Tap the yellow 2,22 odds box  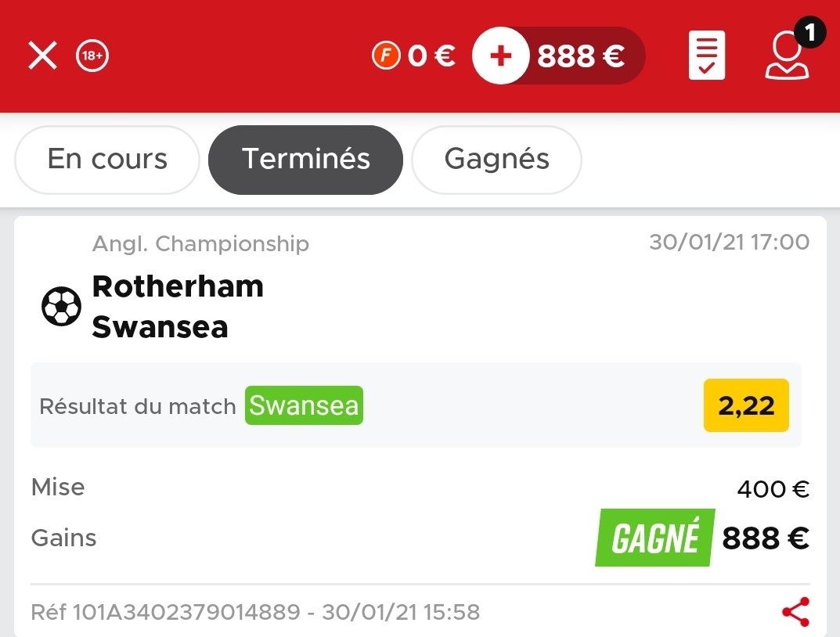746,405
